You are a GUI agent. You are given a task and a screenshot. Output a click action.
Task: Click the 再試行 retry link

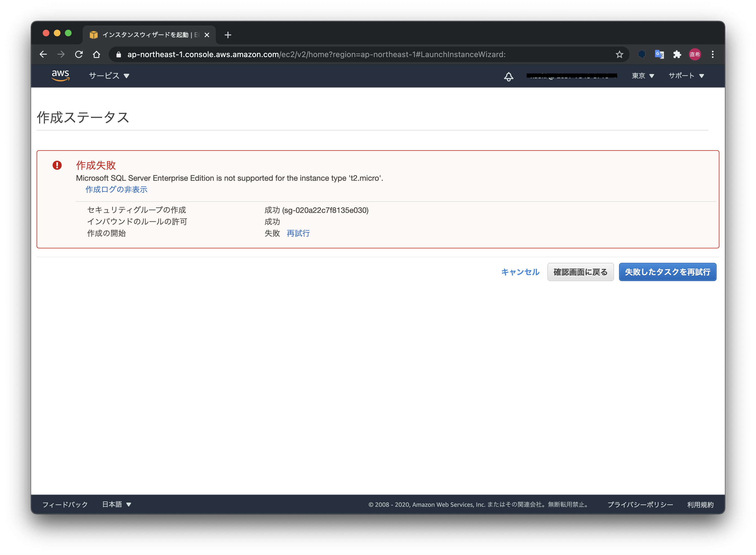tap(298, 233)
